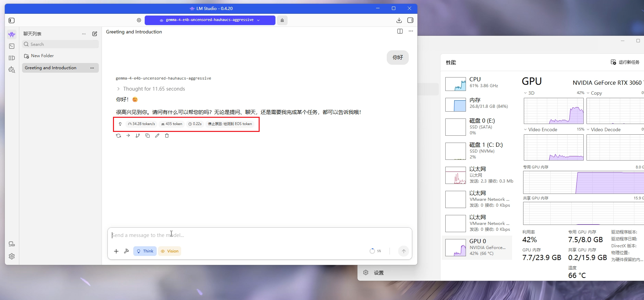Click the 5% context usage indicator
The image size is (644, 300).
(375, 251)
